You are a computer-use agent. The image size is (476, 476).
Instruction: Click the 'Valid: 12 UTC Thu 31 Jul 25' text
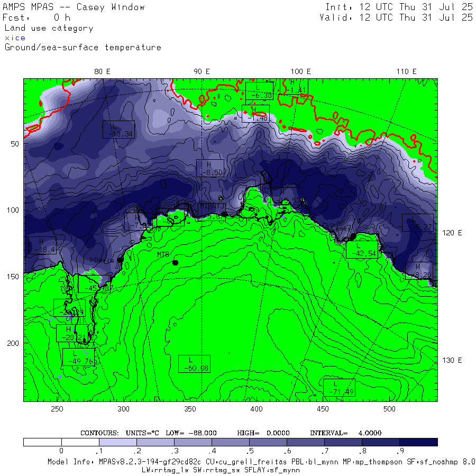(396, 17)
